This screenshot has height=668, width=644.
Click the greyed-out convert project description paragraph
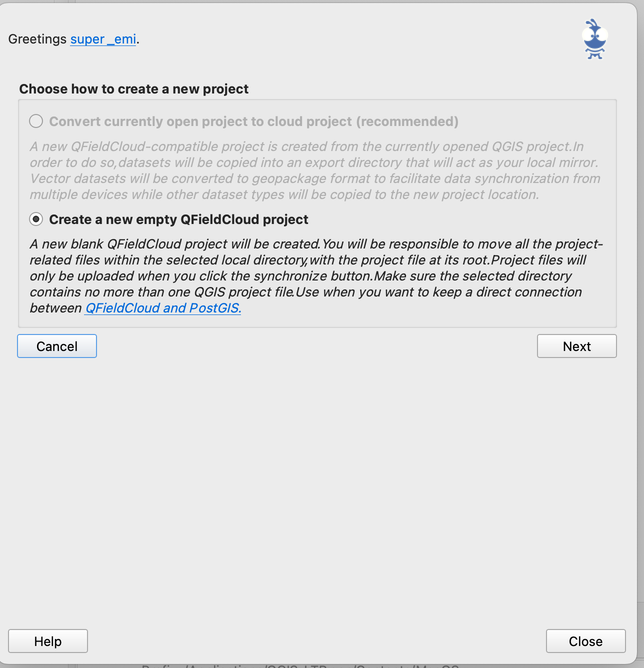click(x=315, y=170)
